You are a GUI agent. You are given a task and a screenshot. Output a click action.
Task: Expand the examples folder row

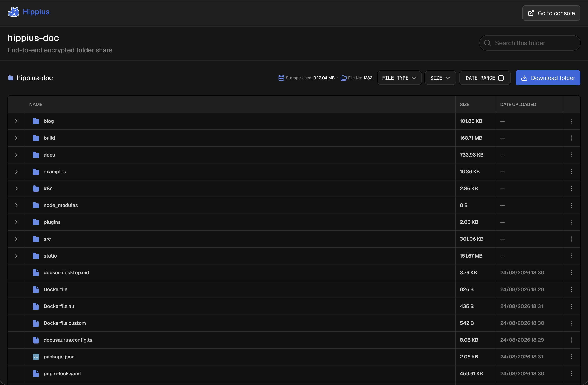point(16,172)
